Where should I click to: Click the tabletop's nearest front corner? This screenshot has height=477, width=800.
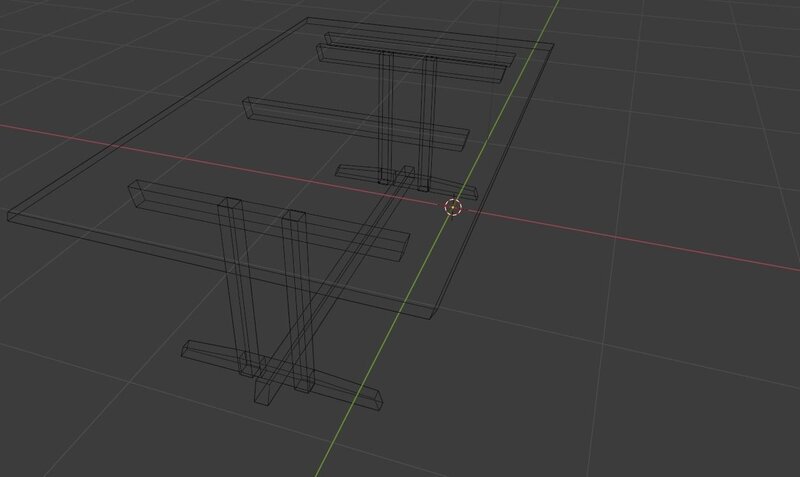point(433,317)
